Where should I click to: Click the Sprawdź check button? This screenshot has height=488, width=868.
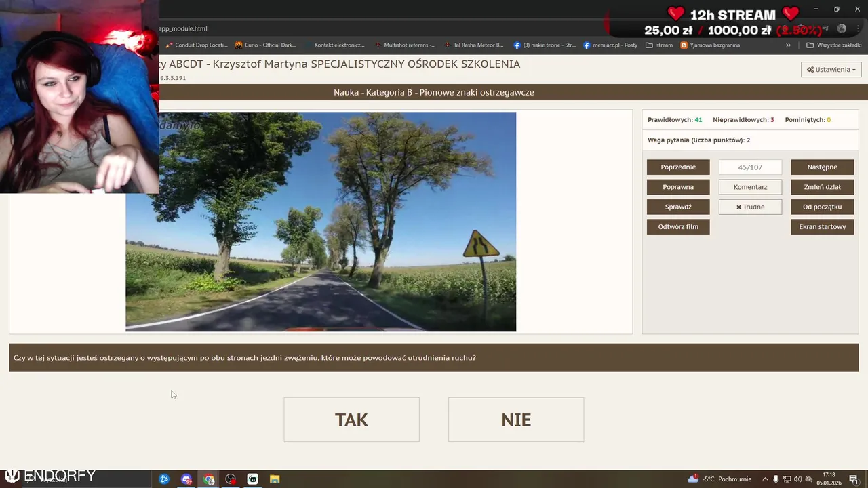click(678, 207)
